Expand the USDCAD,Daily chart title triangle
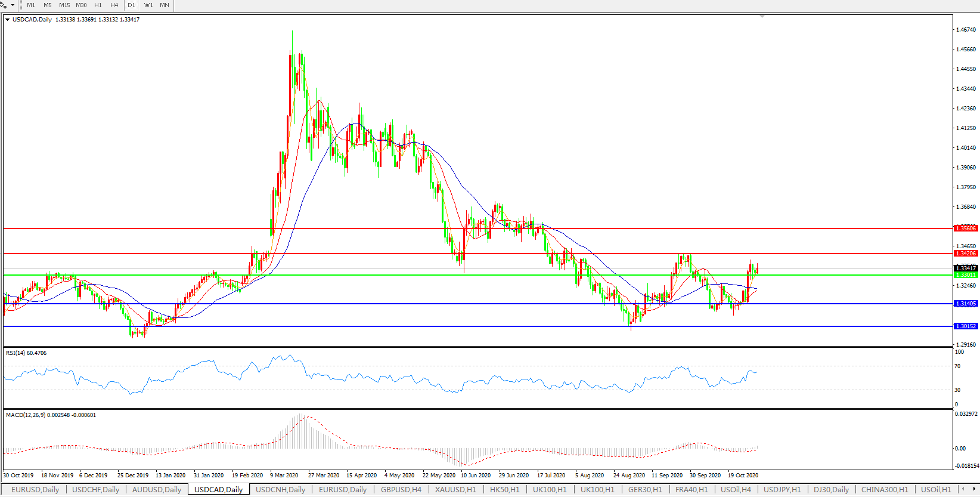Image resolution: width=980 pixels, height=497 pixels. [8, 20]
